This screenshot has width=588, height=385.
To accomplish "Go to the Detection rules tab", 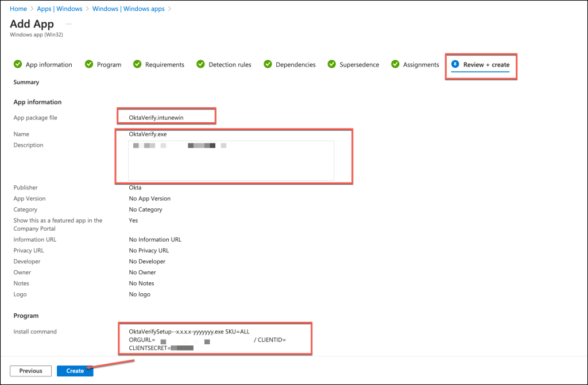I will click(230, 65).
